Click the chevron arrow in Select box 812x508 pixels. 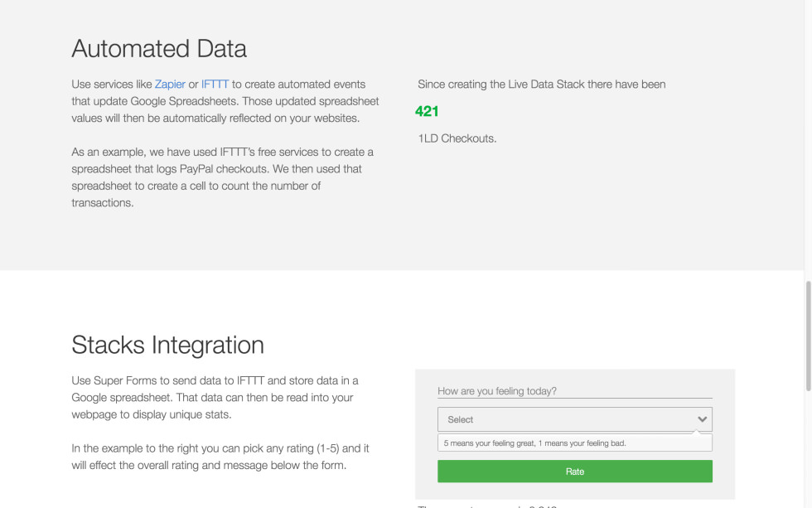coord(703,419)
